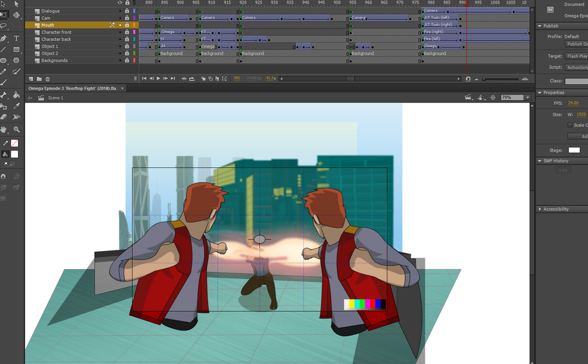The width and height of the screenshot is (588, 364).
Task: Click the Stage color swatch
Action: point(574,150)
